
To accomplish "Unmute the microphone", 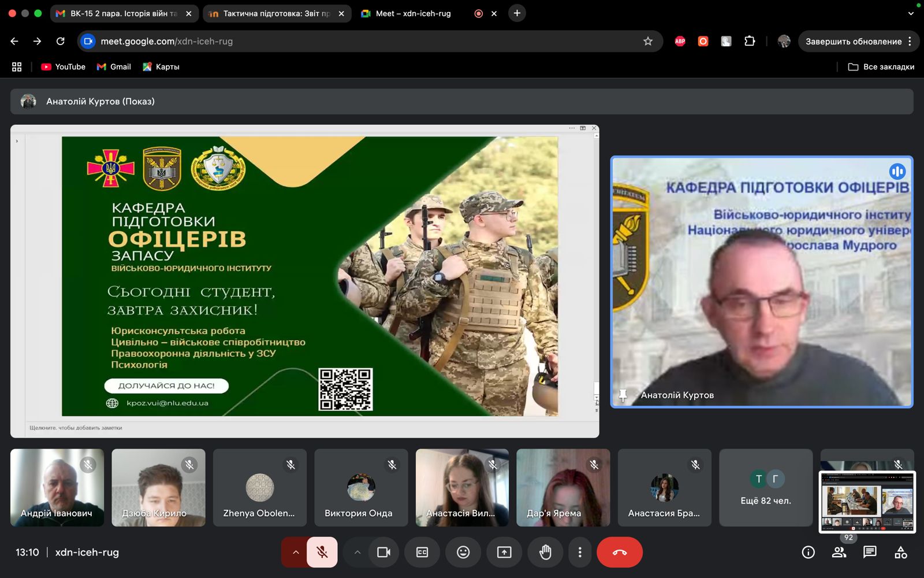I will 322,552.
